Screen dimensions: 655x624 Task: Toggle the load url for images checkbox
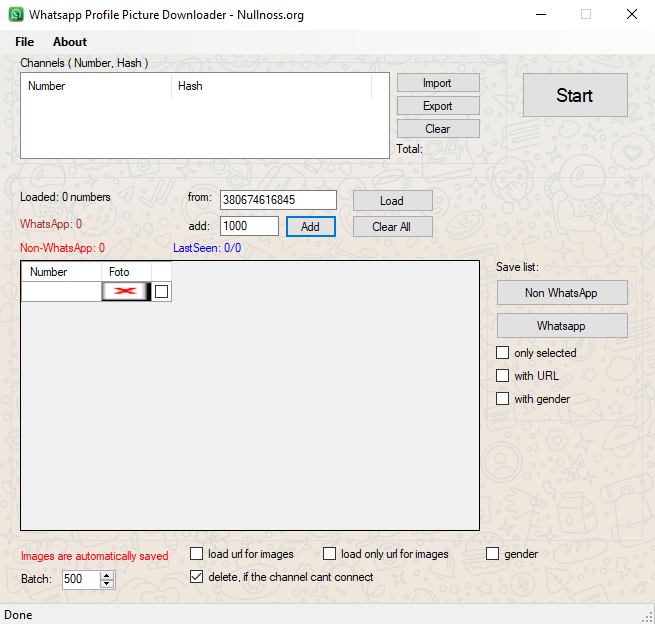[x=197, y=554]
